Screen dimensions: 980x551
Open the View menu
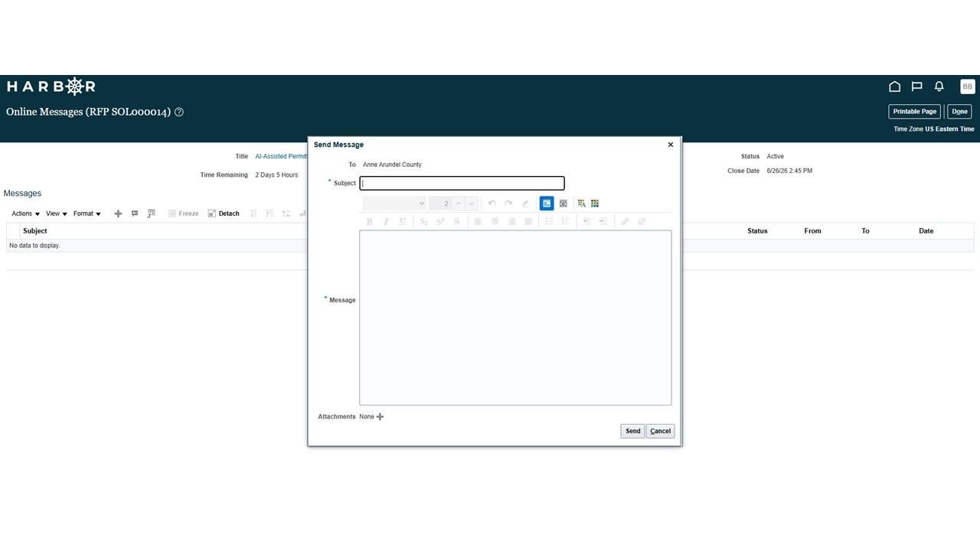(x=57, y=214)
